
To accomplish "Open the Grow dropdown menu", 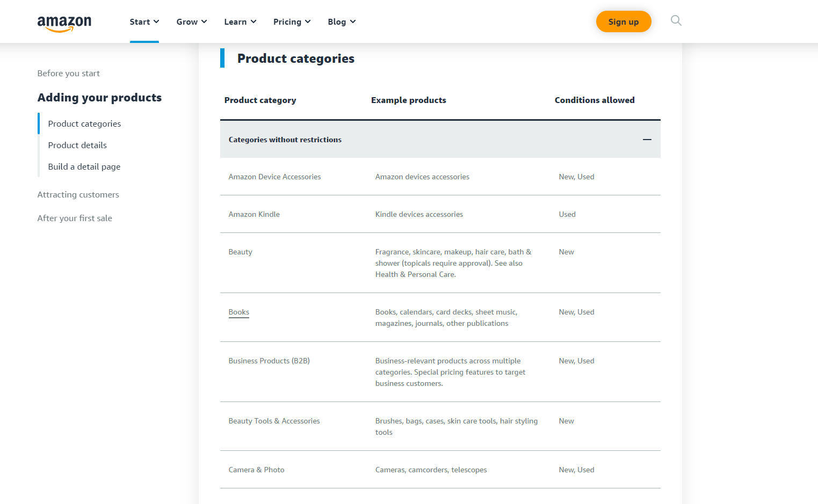I will [x=191, y=22].
